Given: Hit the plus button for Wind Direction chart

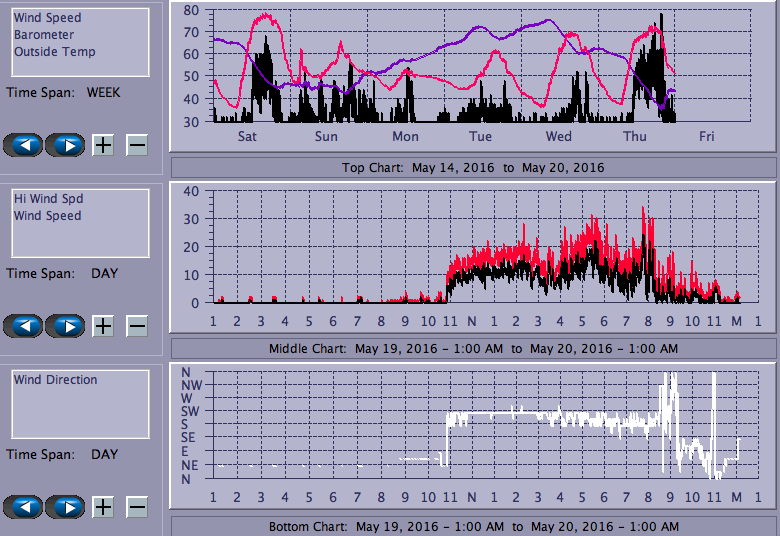Looking at the screenshot, I should [x=103, y=507].
